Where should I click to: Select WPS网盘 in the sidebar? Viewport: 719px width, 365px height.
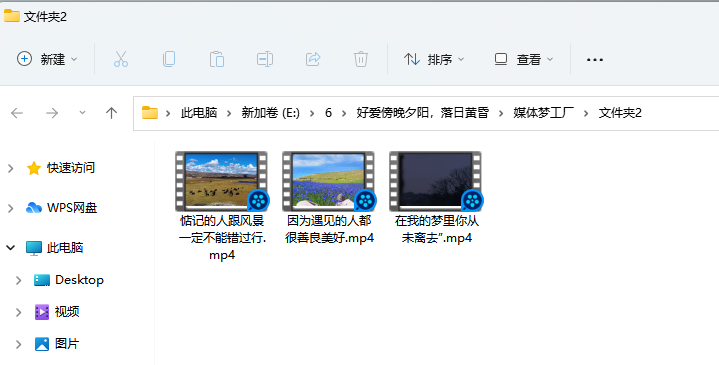(x=61, y=208)
